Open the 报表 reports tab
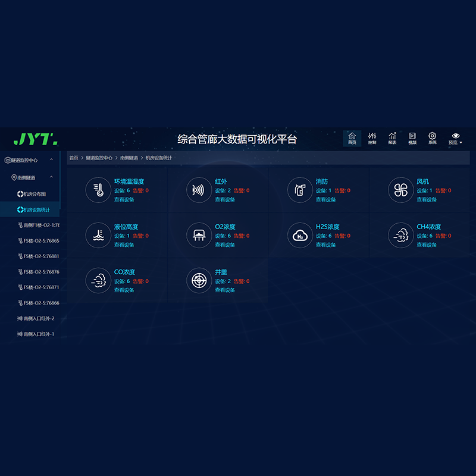 [392, 138]
